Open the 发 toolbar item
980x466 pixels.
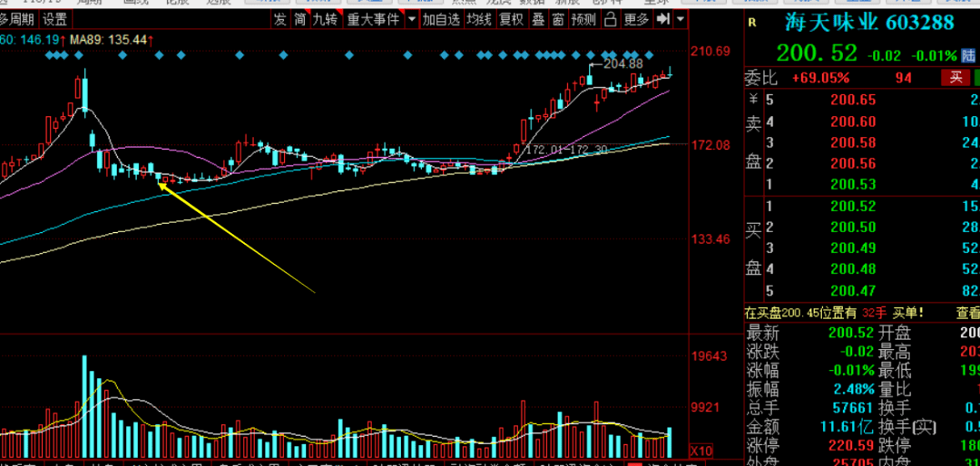coord(280,19)
